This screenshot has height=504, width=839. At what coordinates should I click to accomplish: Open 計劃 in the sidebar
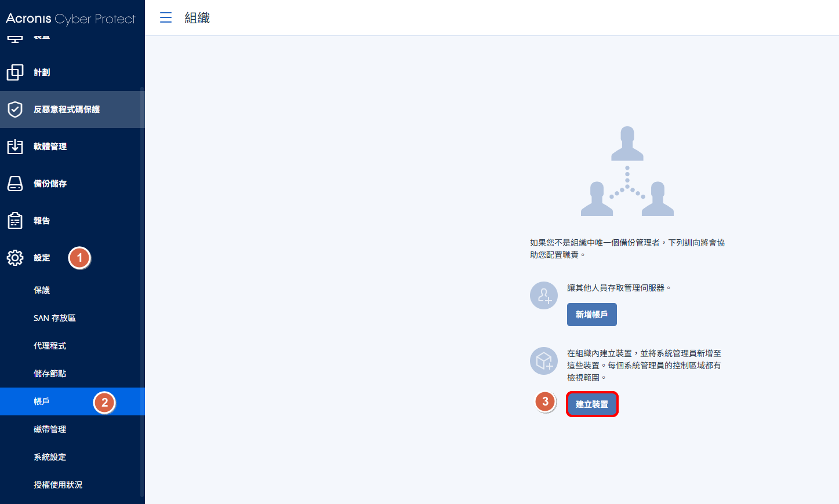72,72
